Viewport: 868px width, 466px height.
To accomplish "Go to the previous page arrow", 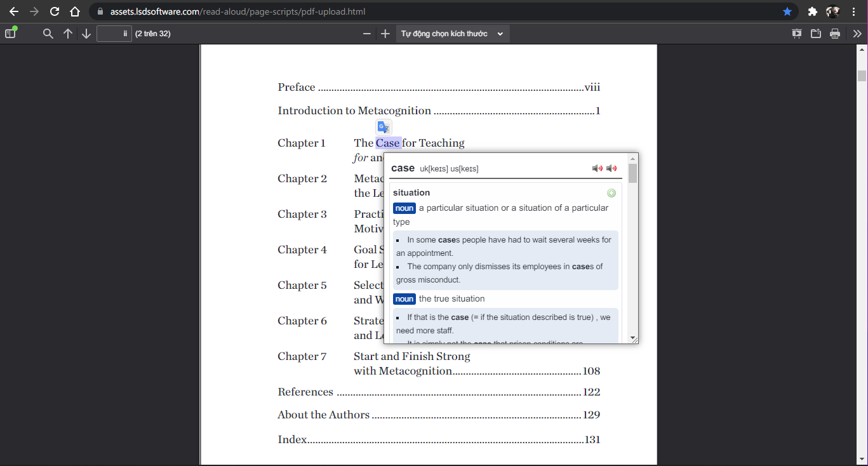I will pyautogui.click(x=68, y=34).
